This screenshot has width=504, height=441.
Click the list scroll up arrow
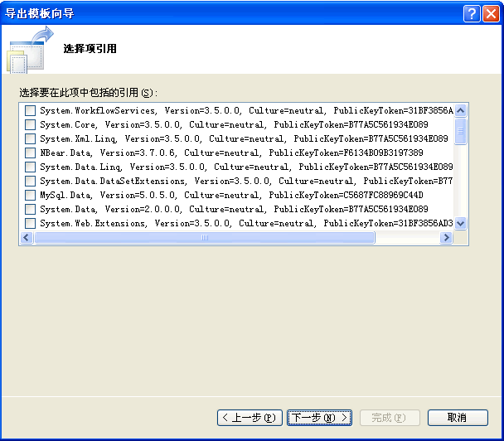coord(460,110)
